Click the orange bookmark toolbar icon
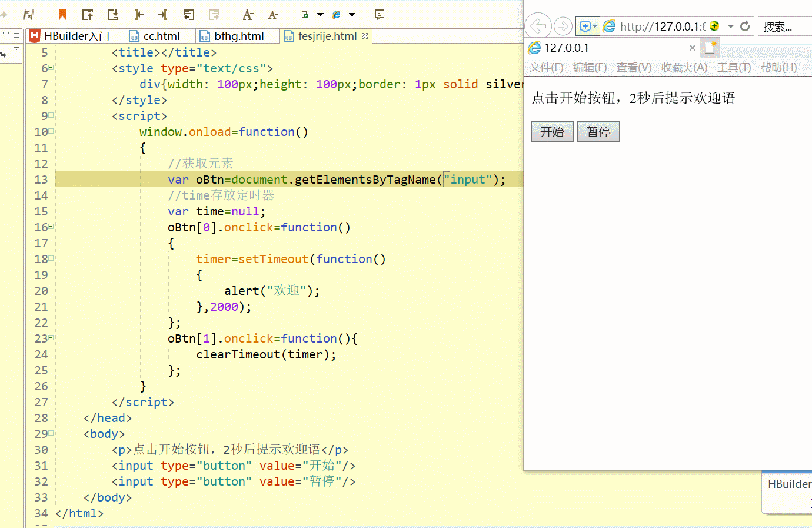812x528 pixels. tap(62, 15)
